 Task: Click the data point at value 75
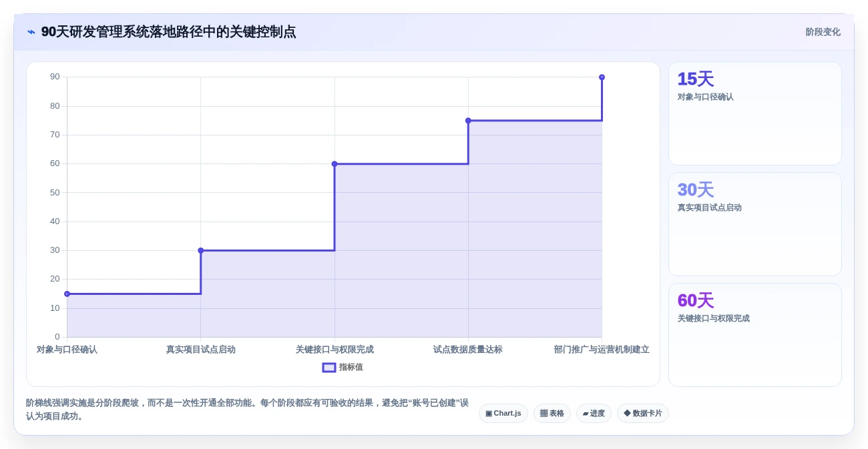tap(468, 121)
